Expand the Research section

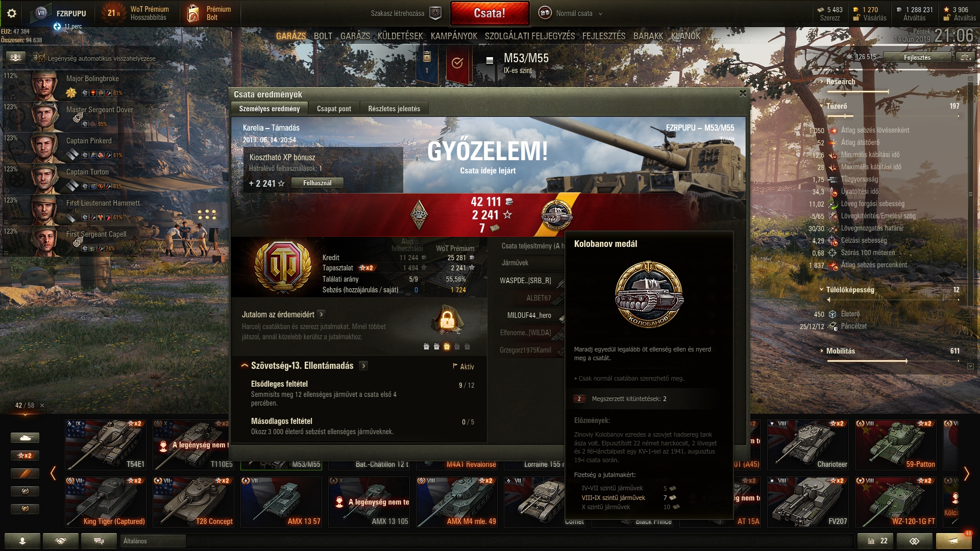tap(840, 82)
